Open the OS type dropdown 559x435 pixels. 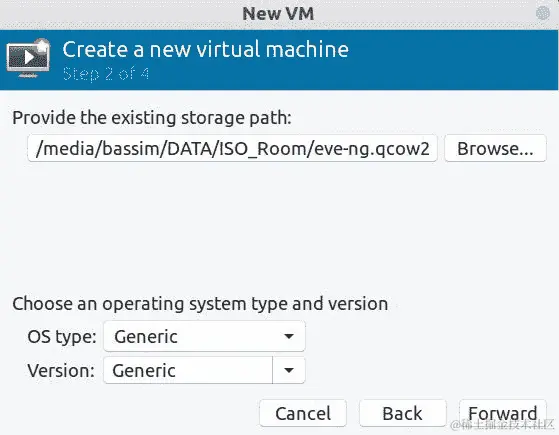click(x=204, y=336)
